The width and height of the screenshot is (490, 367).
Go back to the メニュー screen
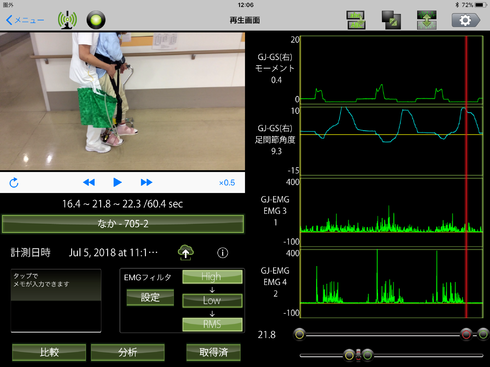[x=25, y=20]
